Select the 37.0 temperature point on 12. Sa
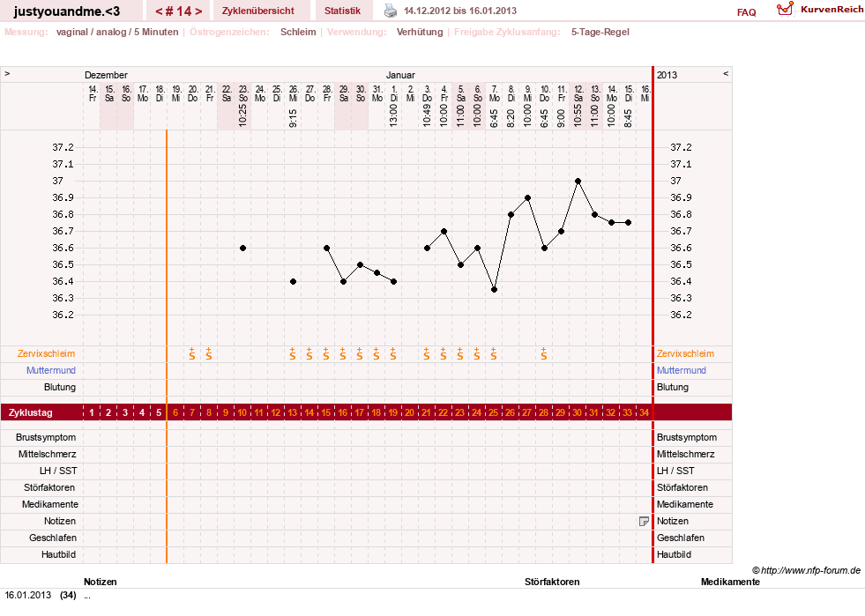Screen dimensions: 865x616 578,181
